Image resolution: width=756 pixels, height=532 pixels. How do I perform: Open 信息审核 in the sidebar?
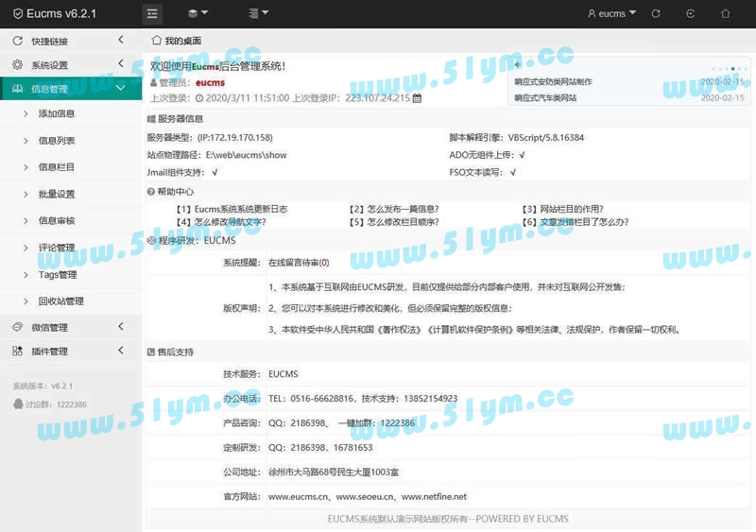pos(57,220)
